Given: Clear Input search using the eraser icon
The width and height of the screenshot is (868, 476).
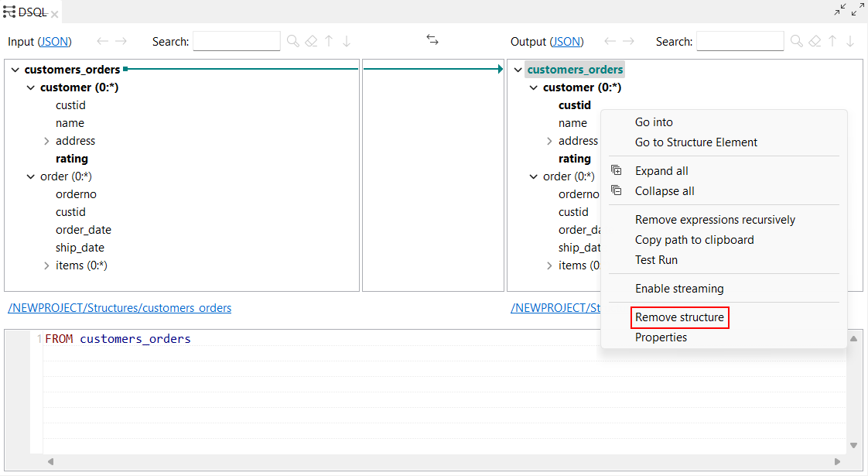Looking at the screenshot, I should click(x=311, y=41).
